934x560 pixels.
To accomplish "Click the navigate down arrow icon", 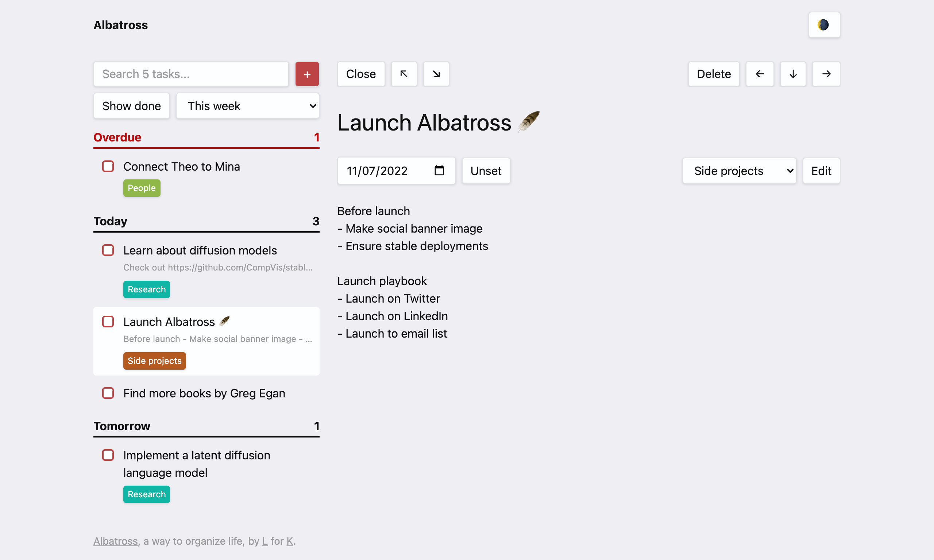I will pyautogui.click(x=792, y=73).
